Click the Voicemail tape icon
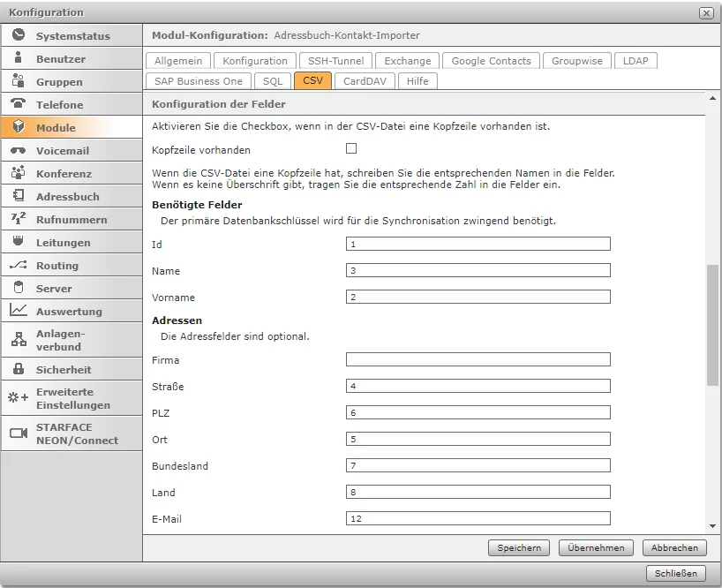Screen dimensions: 722x588 [19, 151]
